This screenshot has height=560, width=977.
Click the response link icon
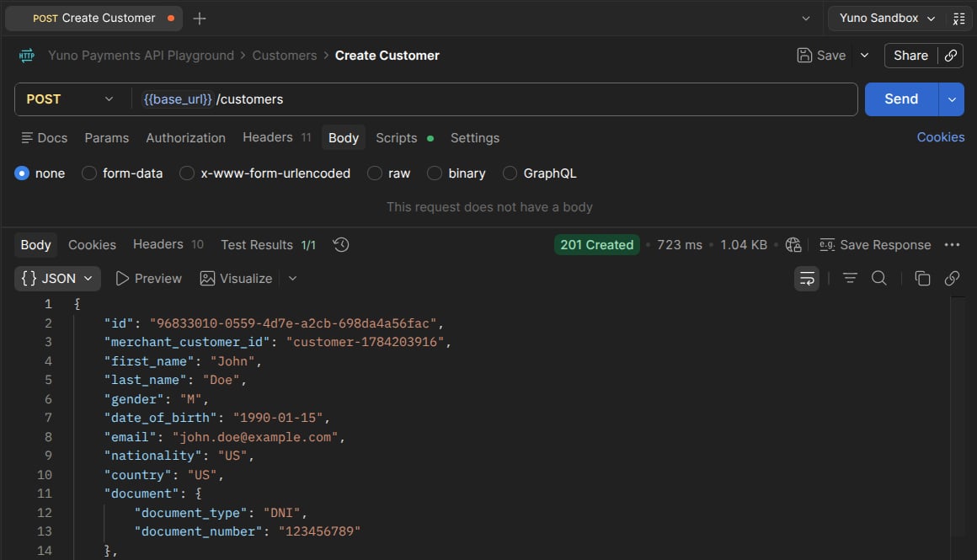[952, 279]
